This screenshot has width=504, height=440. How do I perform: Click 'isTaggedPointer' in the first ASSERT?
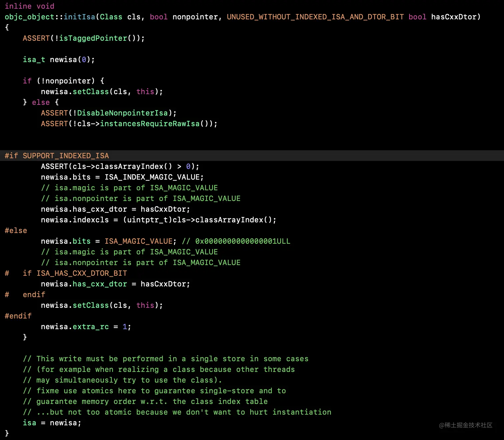pos(93,38)
